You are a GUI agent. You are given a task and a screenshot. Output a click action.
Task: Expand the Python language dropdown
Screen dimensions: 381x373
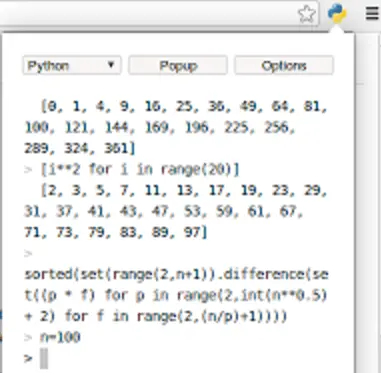[x=72, y=65]
